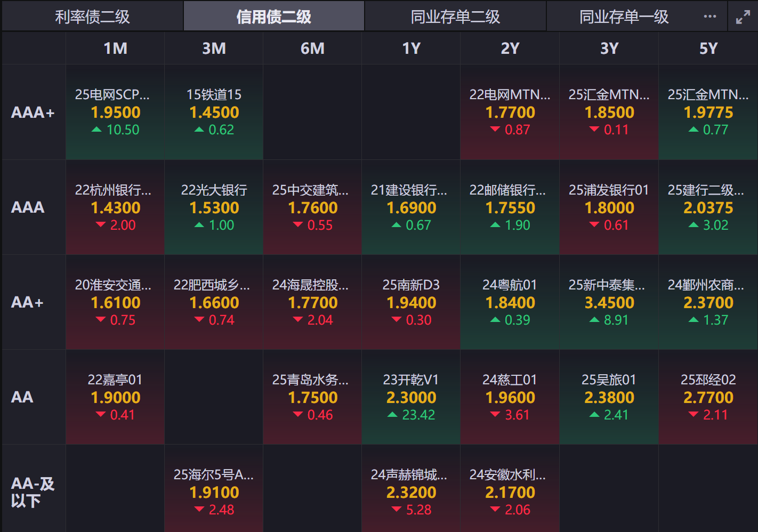
Task: Click the 25汇金MTN cell yielding 1.9775
Action: pos(708,112)
